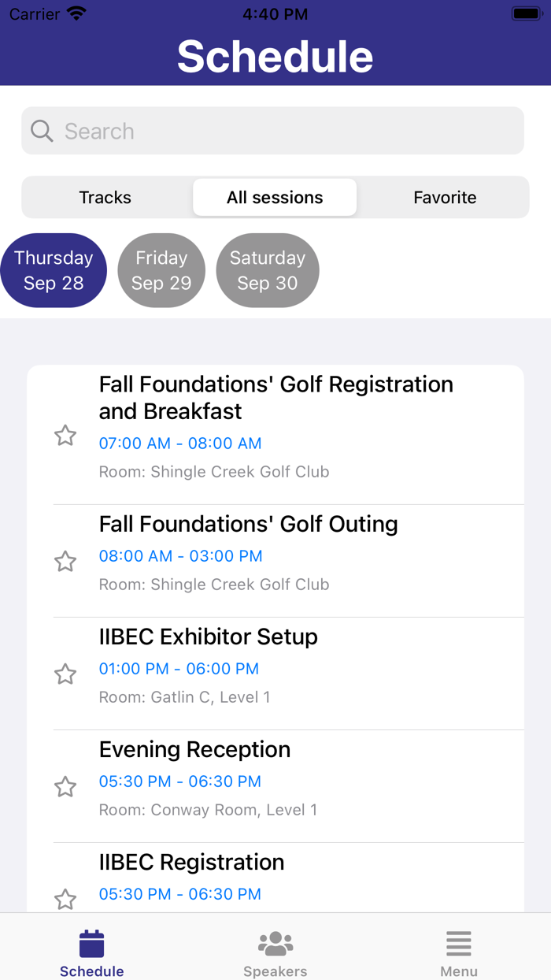Focus the Search input field
This screenshot has height=980, width=551.
coord(272,131)
